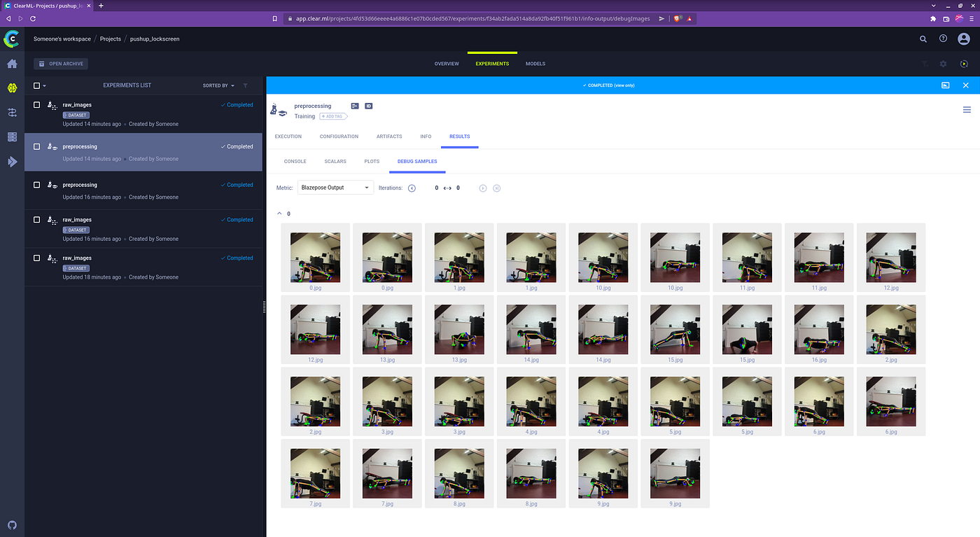Click browser back arrow
Viewport: 980px width, 537px height.
8,19
